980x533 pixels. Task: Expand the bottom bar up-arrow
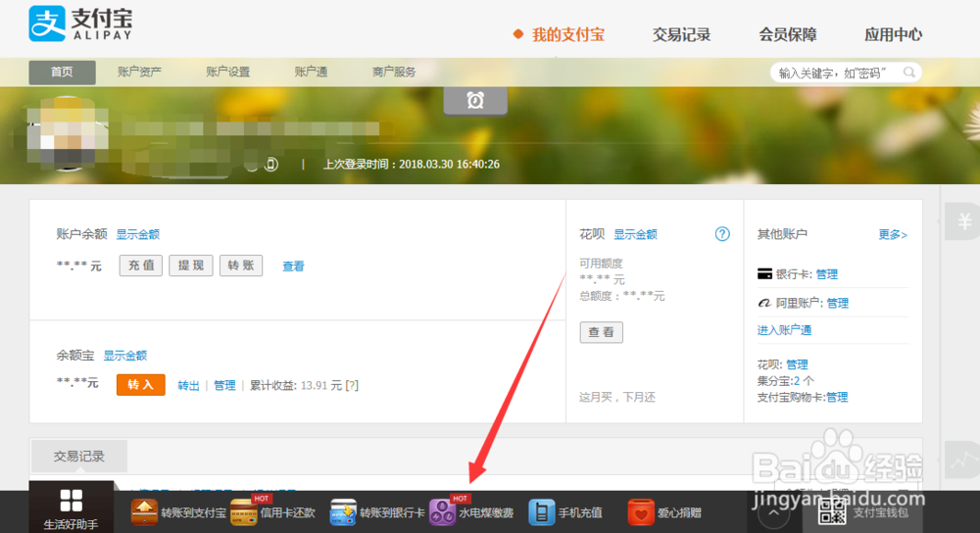[x=774, y=513]
